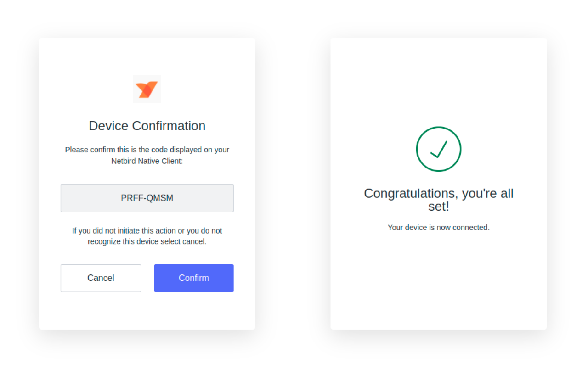Click the word "cancel" in the warning text
Image resolution: width=588 pixels, height=369 pixels.
click(194, 241)
